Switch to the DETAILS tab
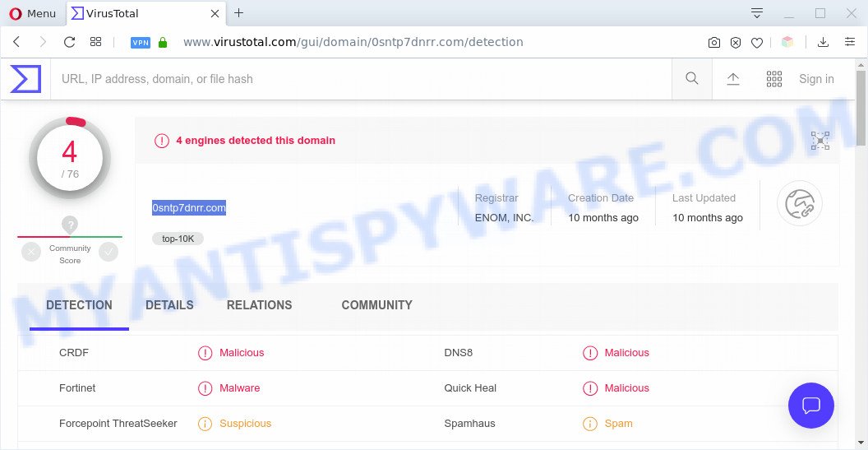 [x=169, y=305]
